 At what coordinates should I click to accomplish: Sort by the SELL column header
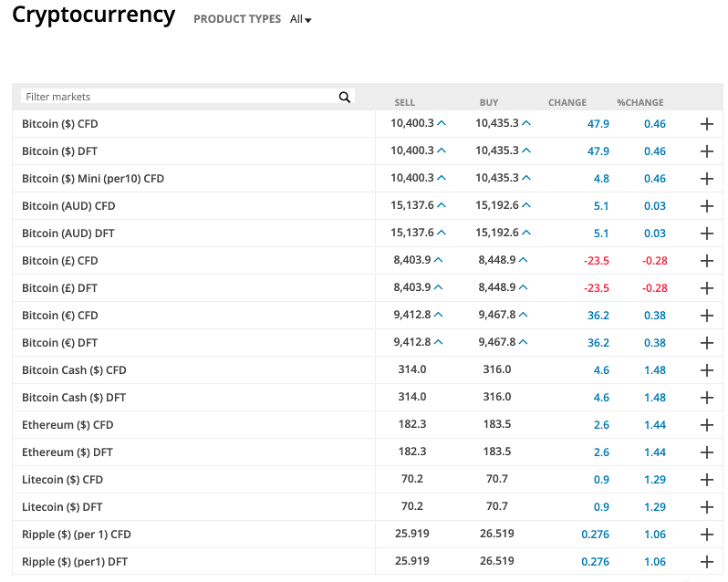(x=404, y=102)
